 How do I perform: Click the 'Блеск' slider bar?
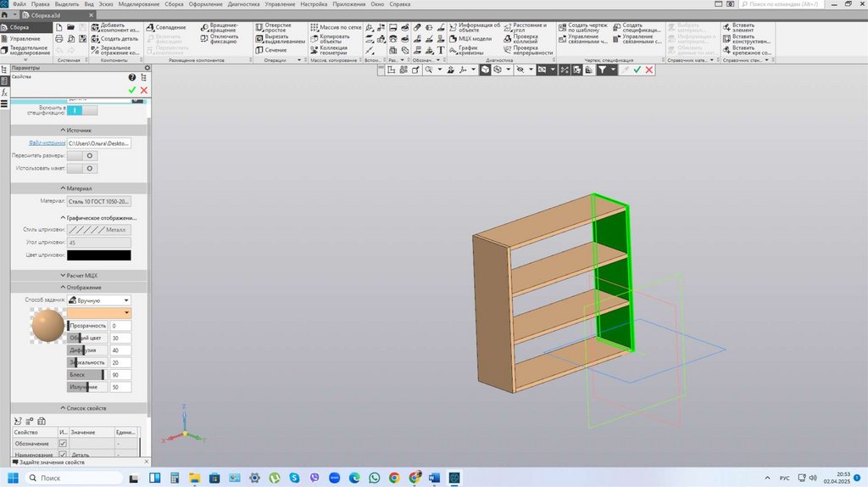[87, 375]
